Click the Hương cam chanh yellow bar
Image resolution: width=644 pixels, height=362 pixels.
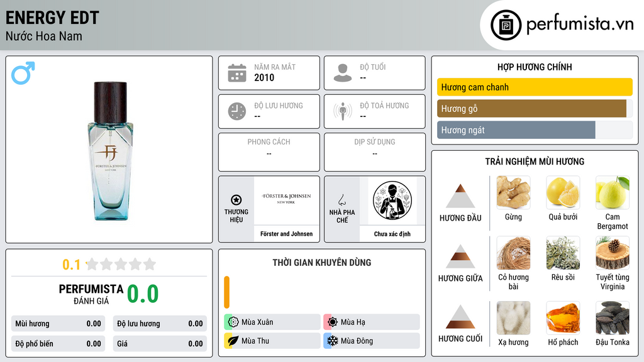tap(535, 87)
